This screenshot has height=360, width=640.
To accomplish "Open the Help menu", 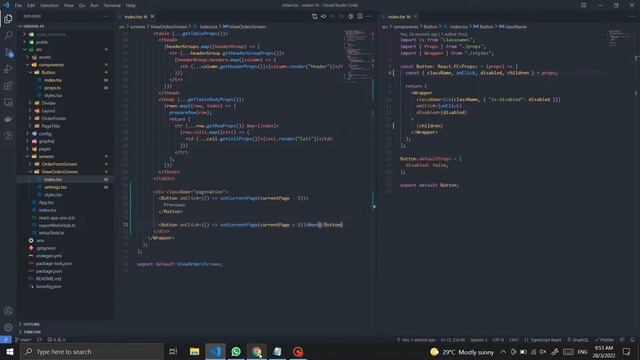I will [131, 5].
